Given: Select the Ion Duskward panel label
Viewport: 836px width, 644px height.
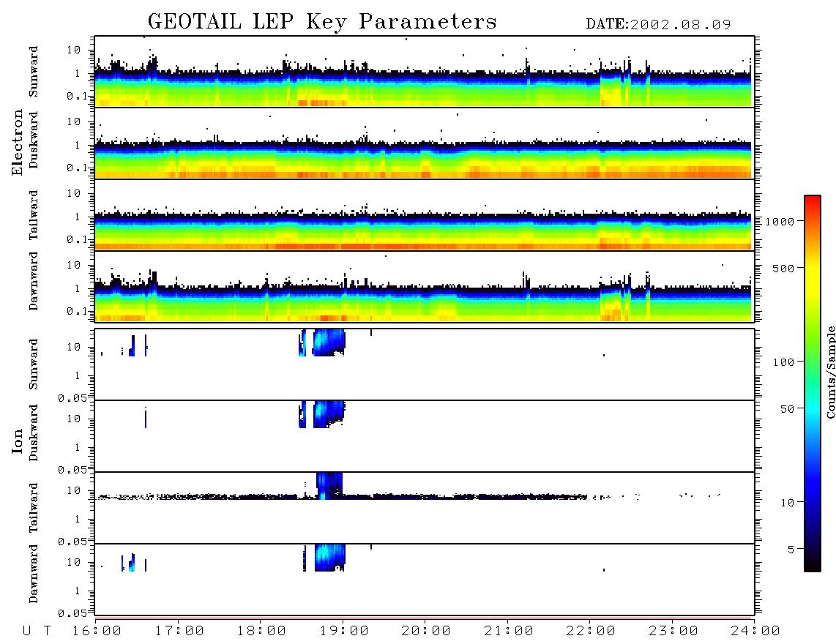Looking at the screenshot, I should coord(34,433).
